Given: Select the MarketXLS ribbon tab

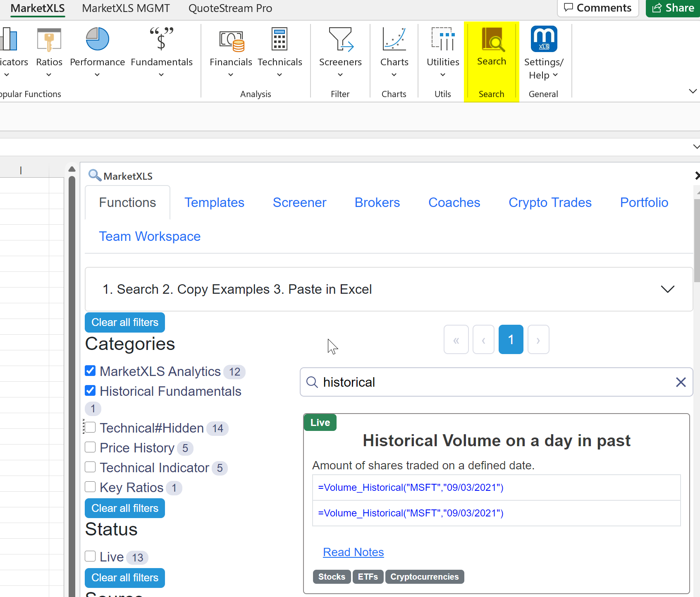Looking at the screenshot, I should 38,8.
